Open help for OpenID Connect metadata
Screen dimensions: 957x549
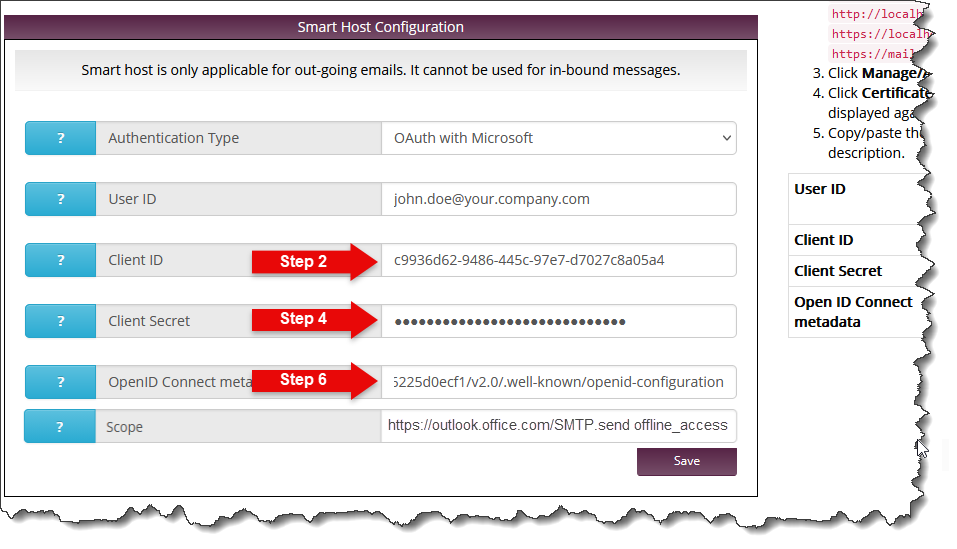[60, 382]
